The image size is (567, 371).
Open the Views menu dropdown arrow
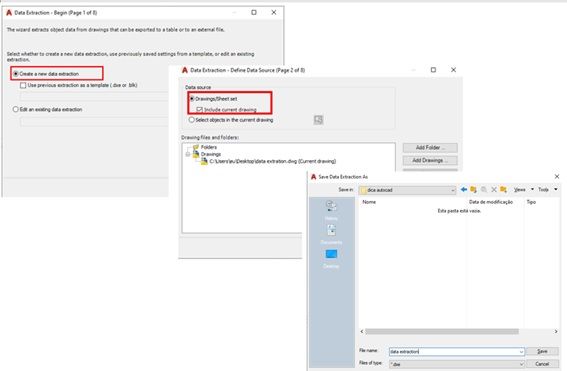tap(532, 189)
